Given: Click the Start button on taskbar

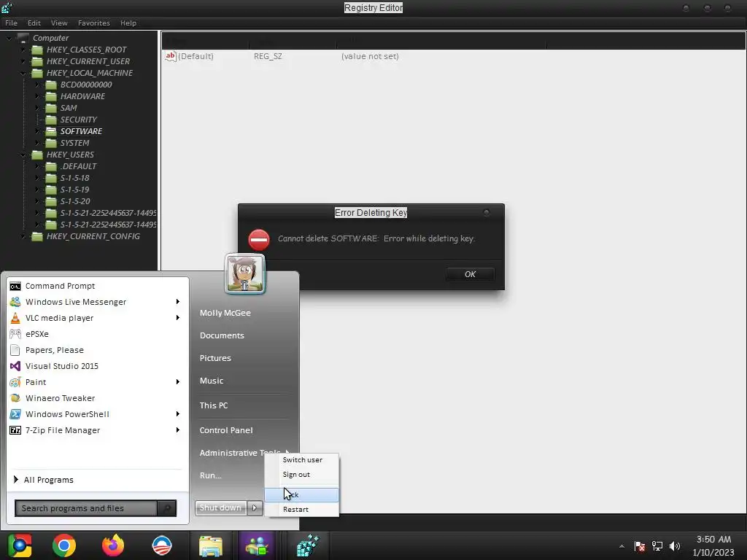Looking at the screenshot, I should tap(20, 545).
